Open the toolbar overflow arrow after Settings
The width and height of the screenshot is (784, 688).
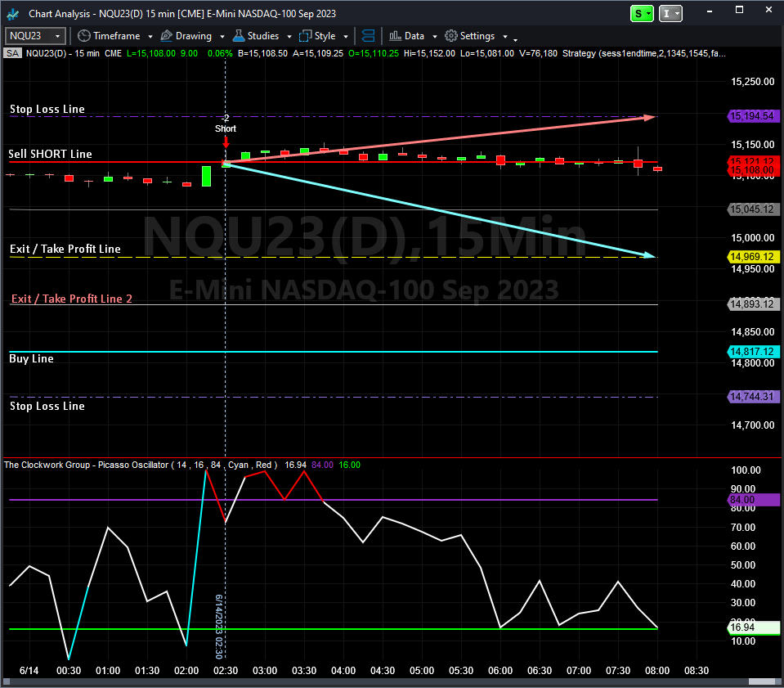516,39
